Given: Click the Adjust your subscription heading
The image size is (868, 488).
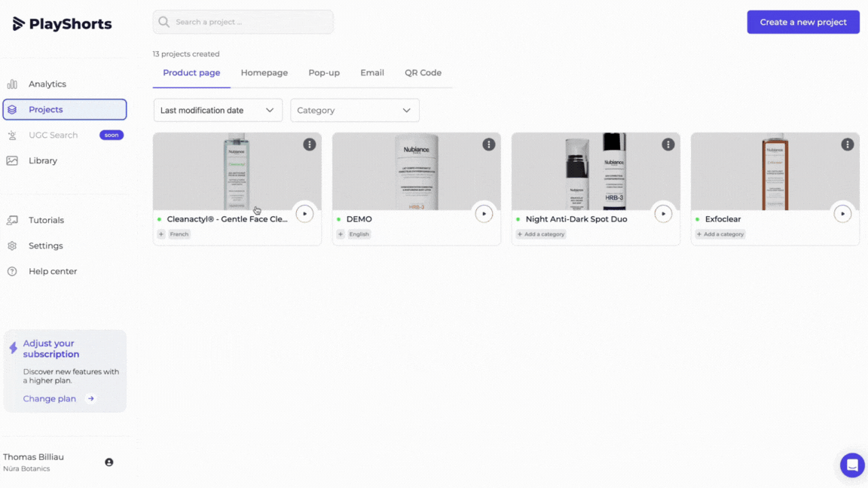Looking at the screenshot, I should [51, 349].
